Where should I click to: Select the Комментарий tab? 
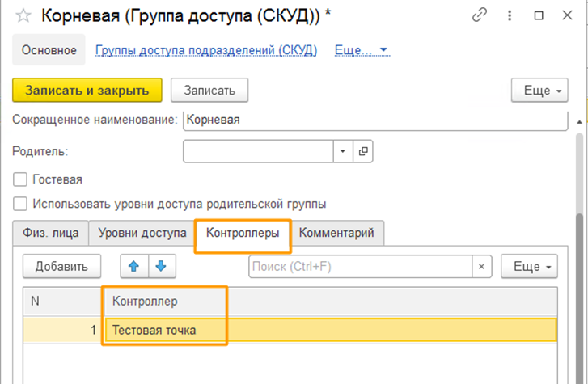(x=336, y=233)
